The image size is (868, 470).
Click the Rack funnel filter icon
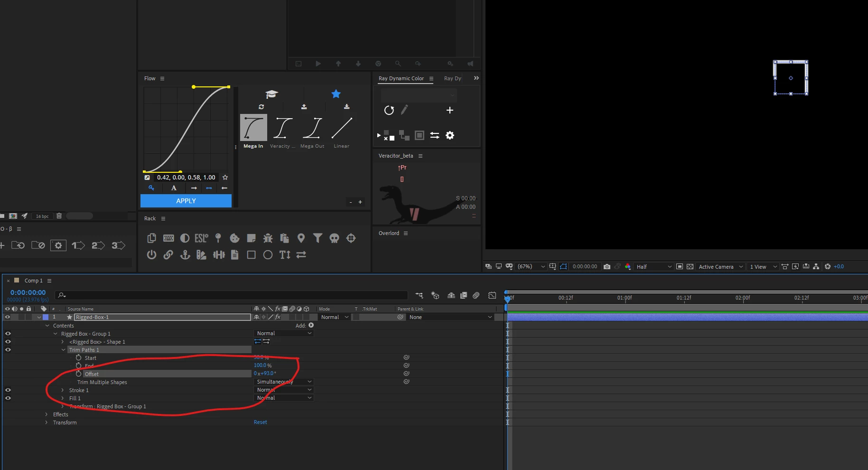317,238
